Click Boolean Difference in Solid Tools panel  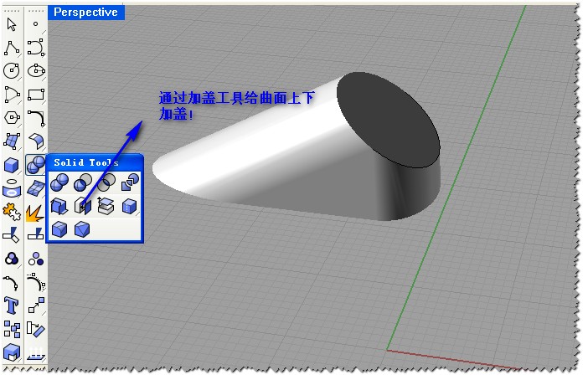(82, 182)
